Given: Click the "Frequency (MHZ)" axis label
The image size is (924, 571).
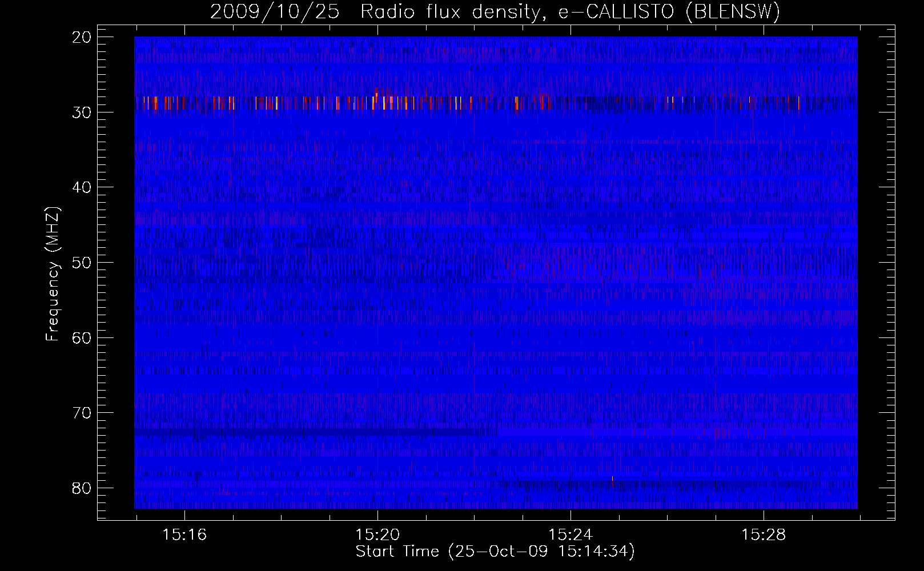Looking at the screenshot, I should coord(53,274).
